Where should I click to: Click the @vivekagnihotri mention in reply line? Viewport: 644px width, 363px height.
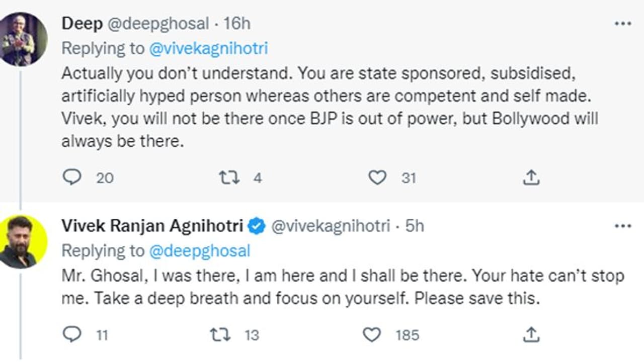point(208,48)
